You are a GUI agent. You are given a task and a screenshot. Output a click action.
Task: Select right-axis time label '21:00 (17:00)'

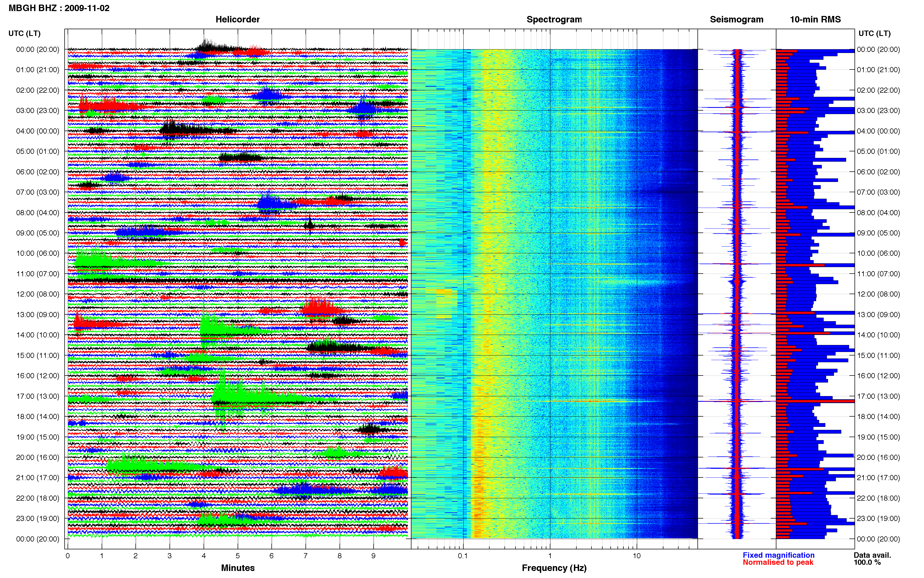pyautogui.click(x=878, y=478)
